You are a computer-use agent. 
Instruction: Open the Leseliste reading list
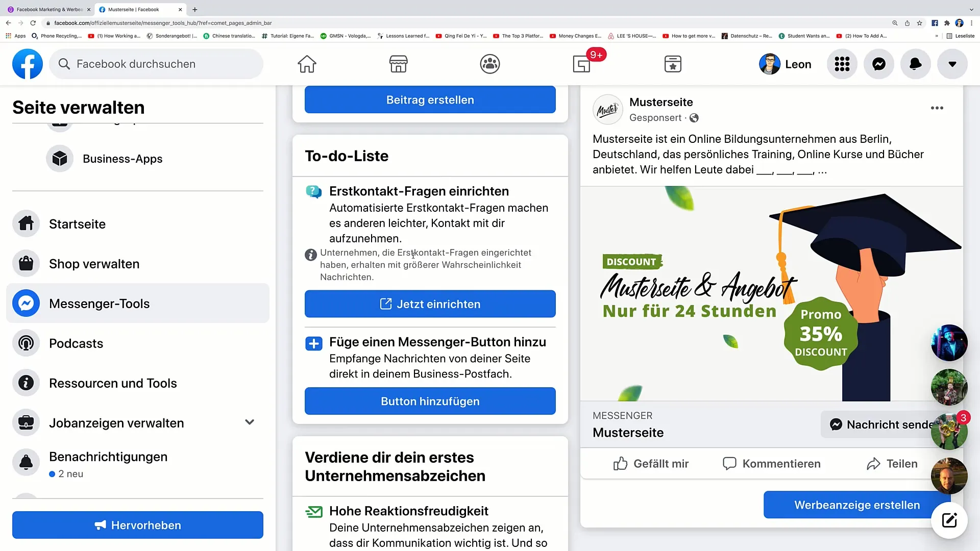pyautogui.click(x=960, y=36)
